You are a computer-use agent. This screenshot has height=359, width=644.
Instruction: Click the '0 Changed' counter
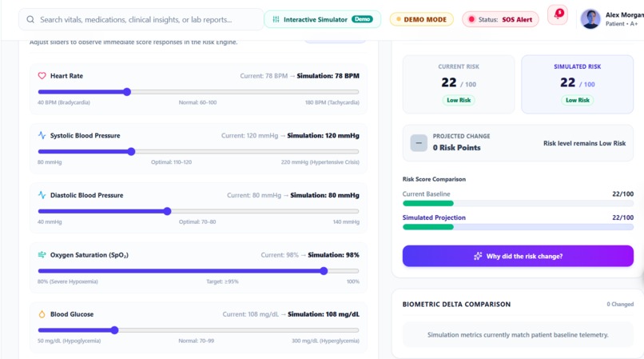[x=620, y=305]
